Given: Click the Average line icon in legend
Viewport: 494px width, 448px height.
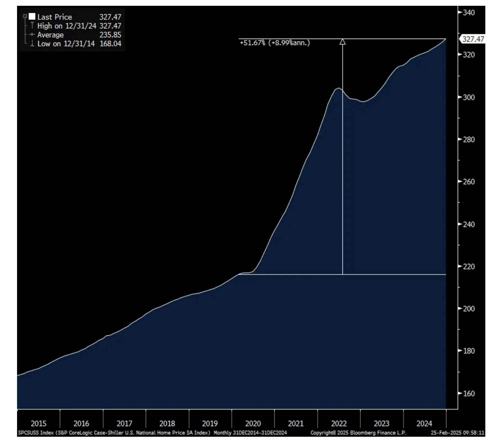Looking at the screenshot, I should (x=32, y=34).
